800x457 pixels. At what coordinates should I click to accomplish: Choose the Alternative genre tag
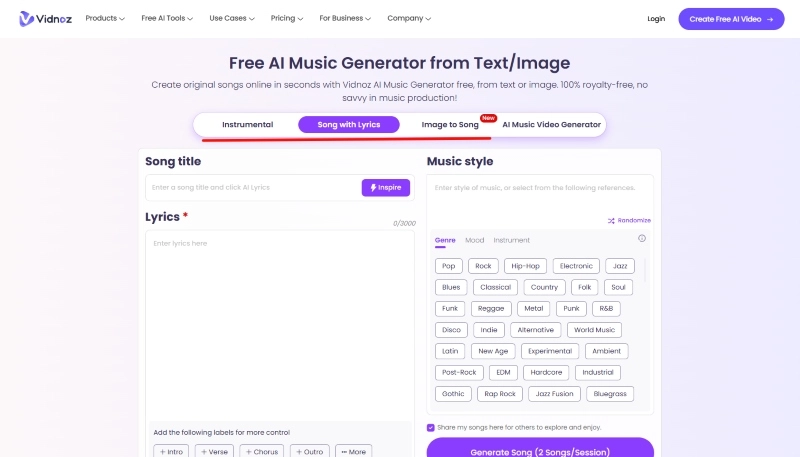click(536, 330)
